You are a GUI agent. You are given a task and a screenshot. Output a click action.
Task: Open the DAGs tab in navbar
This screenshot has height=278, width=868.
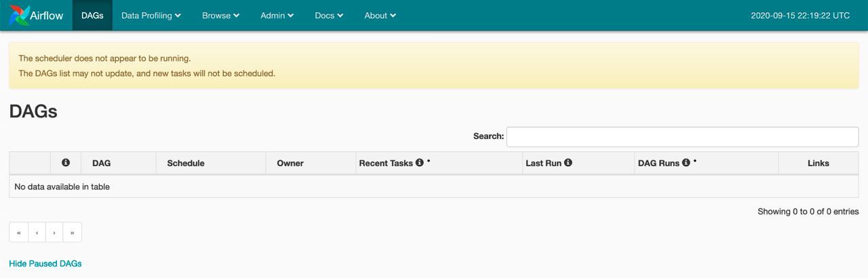92,15
